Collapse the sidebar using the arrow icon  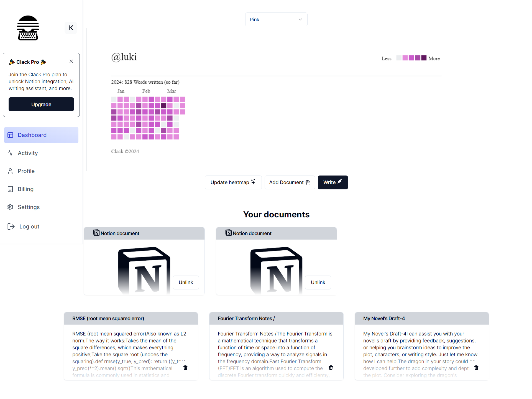71,28
